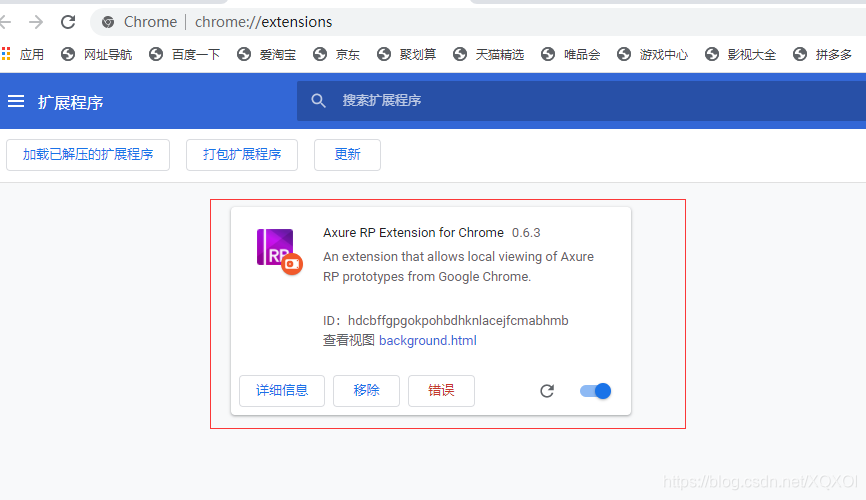
Task: Reload the page with the refresh icon
Action: tap(68, 22)
